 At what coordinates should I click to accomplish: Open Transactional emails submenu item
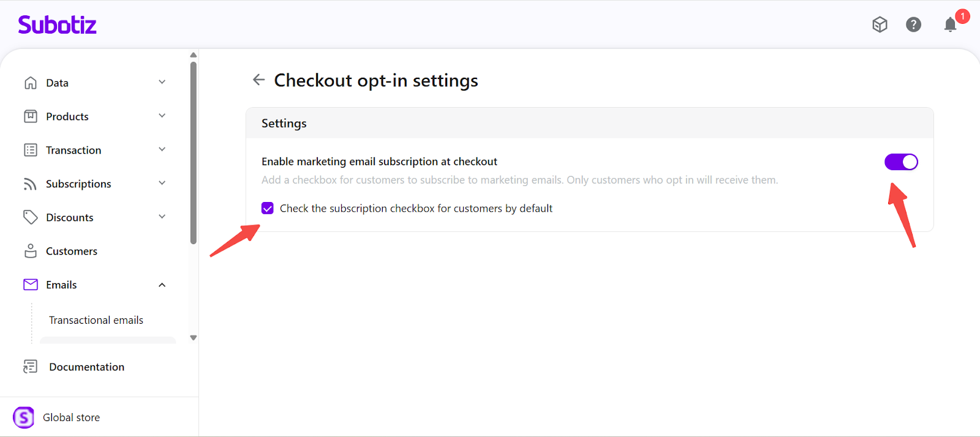point(96,320)
